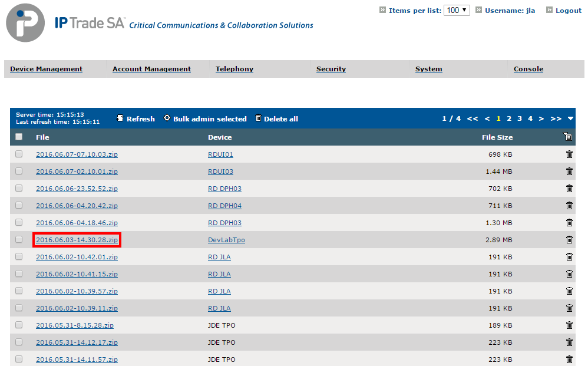Open the System menu
This screenshot has width=588, height=366.
428,69
